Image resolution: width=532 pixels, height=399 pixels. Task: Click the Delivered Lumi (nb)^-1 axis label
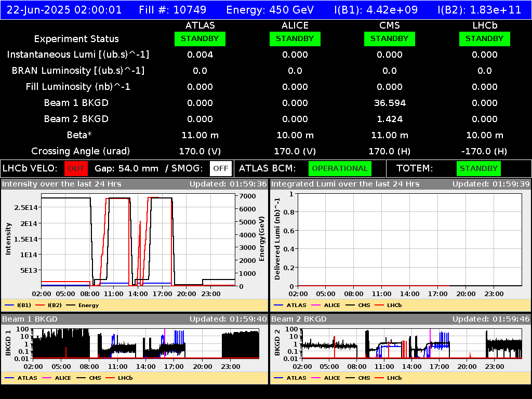click(277, 239)
